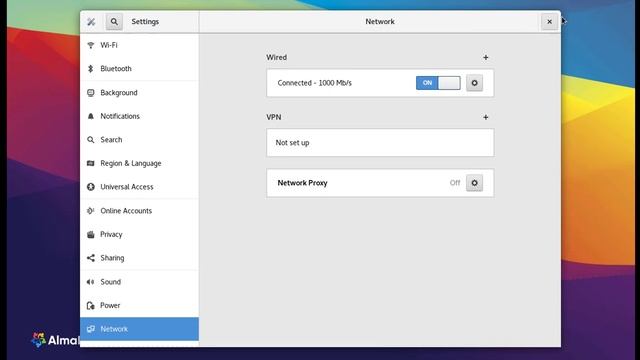Click the Sharing icon in sidebar
This screenshot has height=360, width=640.
coord(91,258)
